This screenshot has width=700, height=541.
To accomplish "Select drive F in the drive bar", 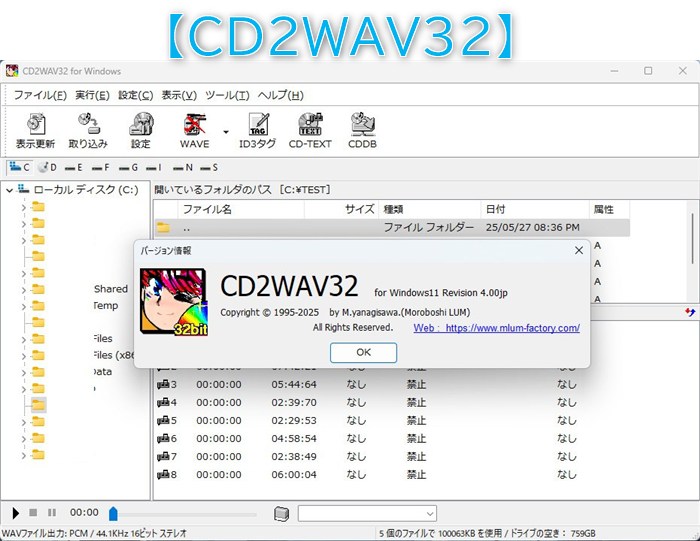I will point(100,167).
